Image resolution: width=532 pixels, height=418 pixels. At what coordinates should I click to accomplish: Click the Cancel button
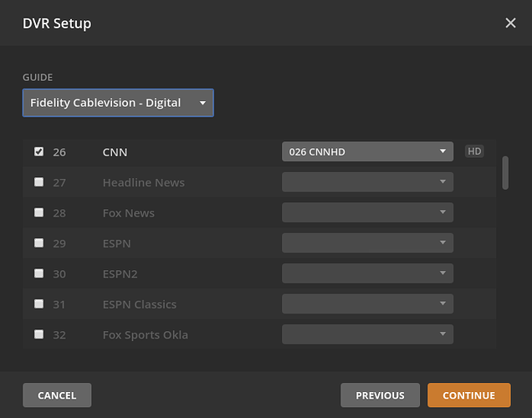tap(57, 395)
